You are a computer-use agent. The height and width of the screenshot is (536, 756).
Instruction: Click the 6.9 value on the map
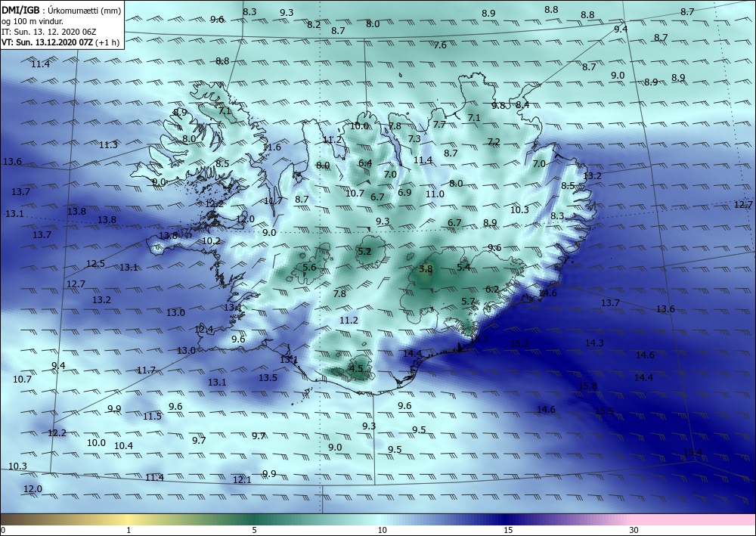404,192
